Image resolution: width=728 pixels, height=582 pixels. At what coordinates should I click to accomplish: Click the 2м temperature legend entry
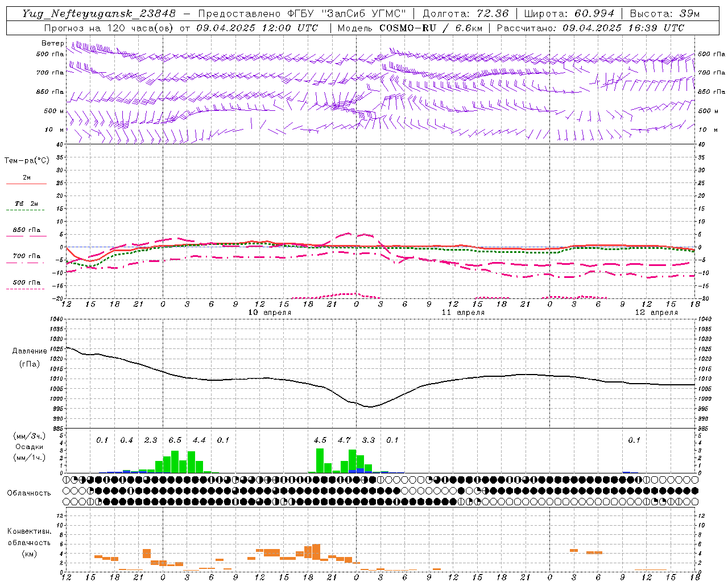pos(27,178)
